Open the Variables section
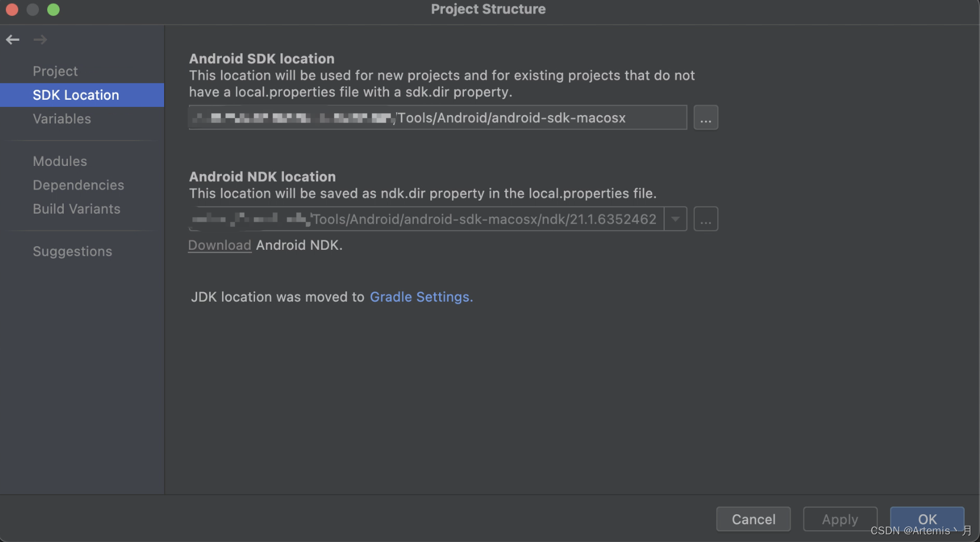This screenshot has width=980, height=542. coord(61,119)
